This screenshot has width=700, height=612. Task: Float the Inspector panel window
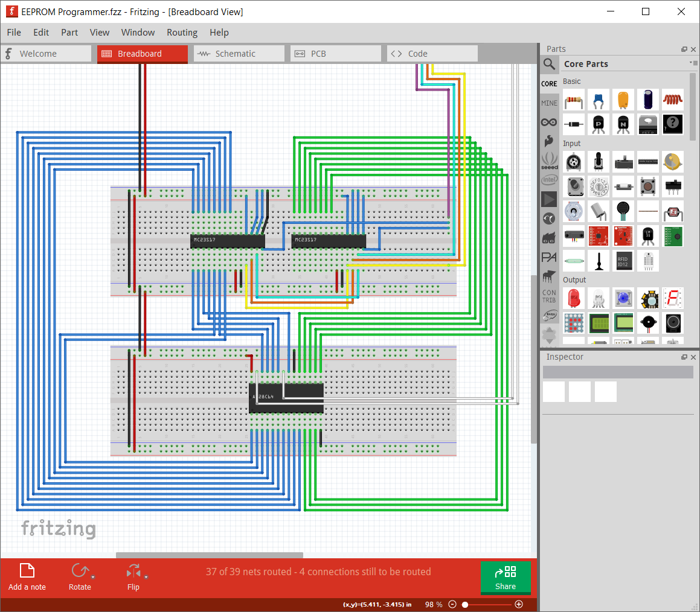(x=684, y=357)
